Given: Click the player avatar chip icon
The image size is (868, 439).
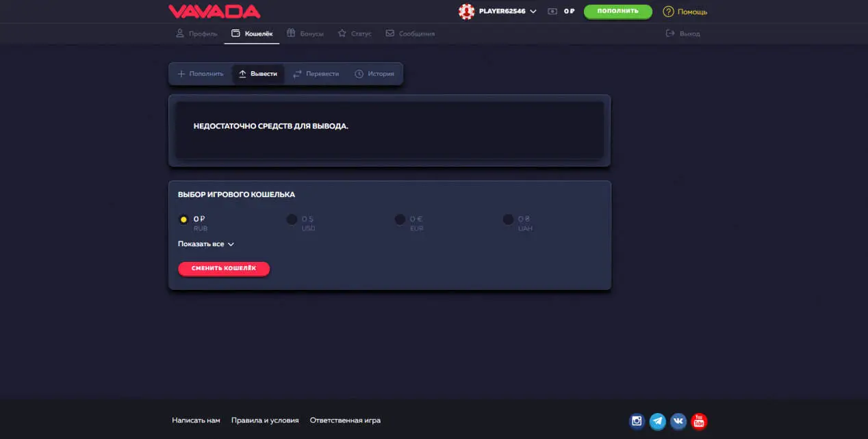Looking at the screenshot, I should [x=466, y=12].
